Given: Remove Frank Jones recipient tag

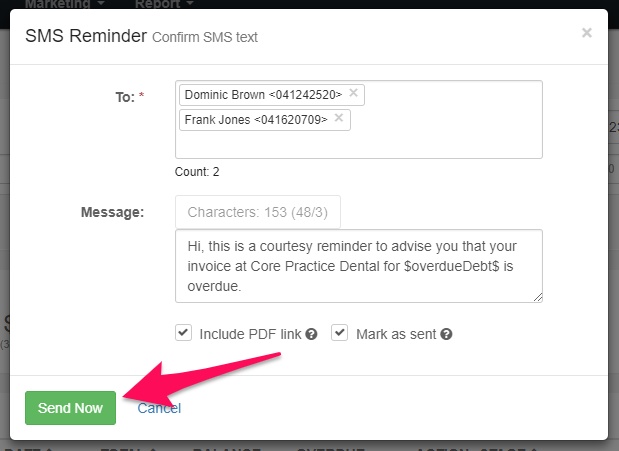Looking at the screenshot, I should 339,118.
